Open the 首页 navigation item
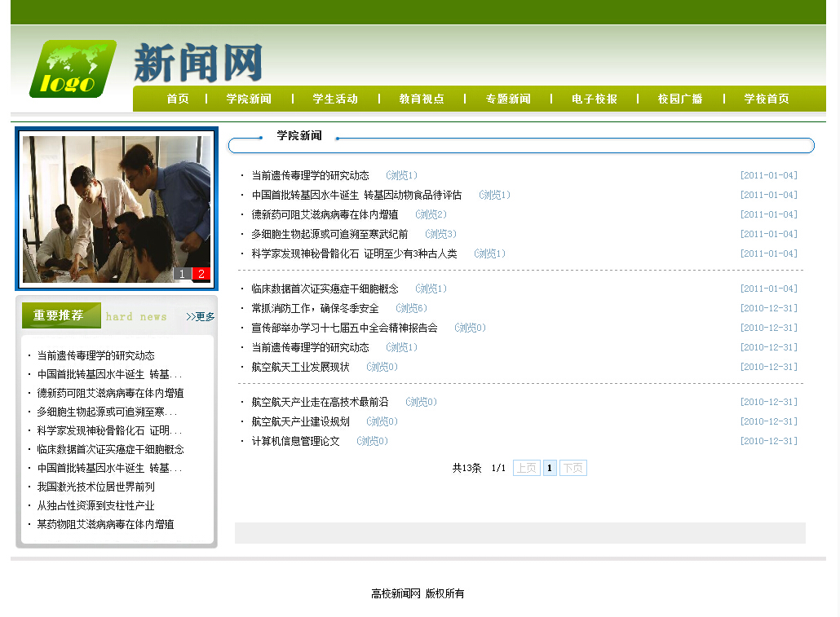Screen dimensions: 840x617 point(177,99)
